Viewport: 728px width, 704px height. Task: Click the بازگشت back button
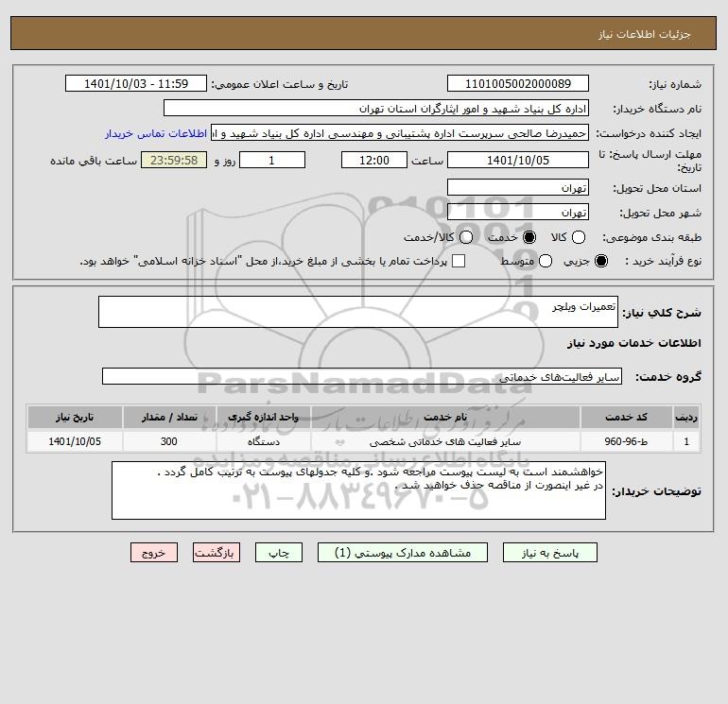(217, 553)
